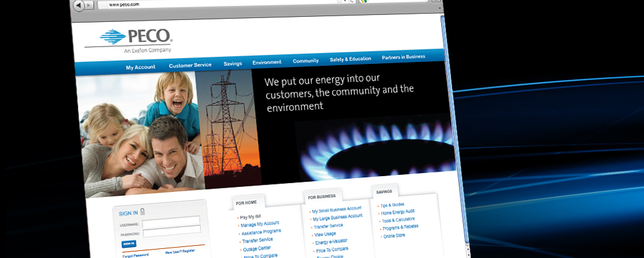Click the My Small Business Account link
The image size is (644, 258).
pos(337,210)
